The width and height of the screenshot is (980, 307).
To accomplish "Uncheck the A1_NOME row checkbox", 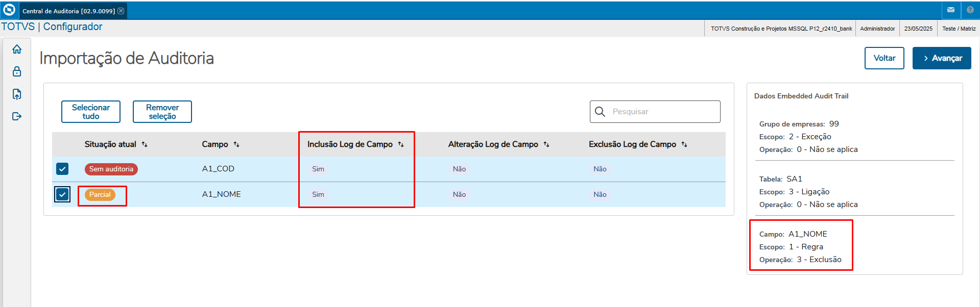I will pos(62,194).
